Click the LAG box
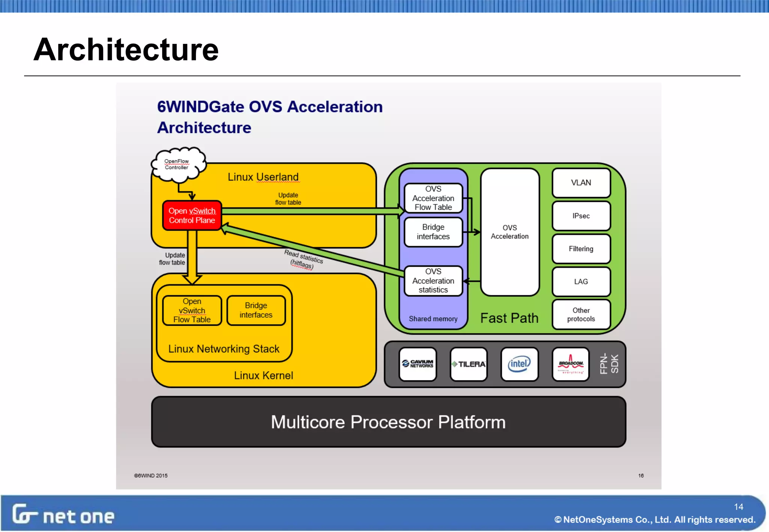 [581, 281]
